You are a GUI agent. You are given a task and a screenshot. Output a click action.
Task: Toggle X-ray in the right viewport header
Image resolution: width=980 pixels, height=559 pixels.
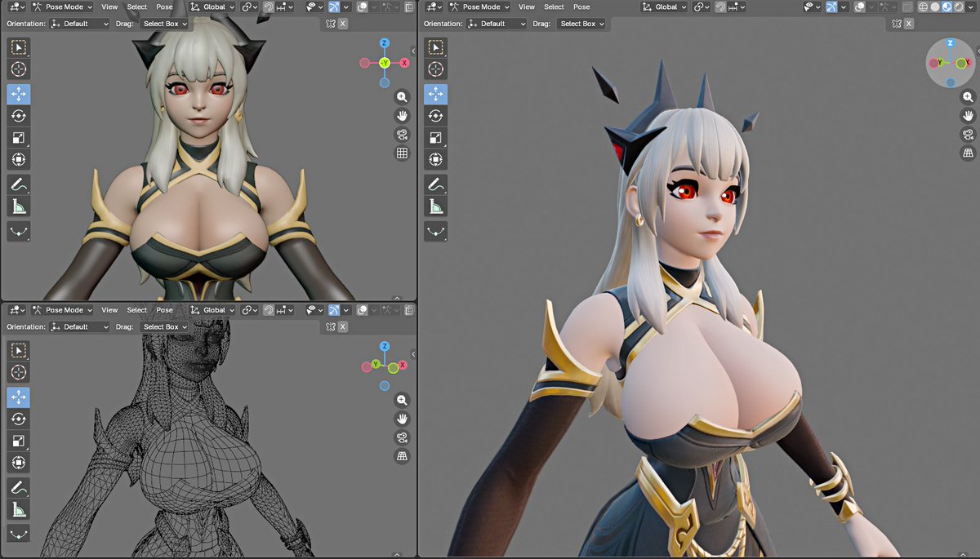906,7
